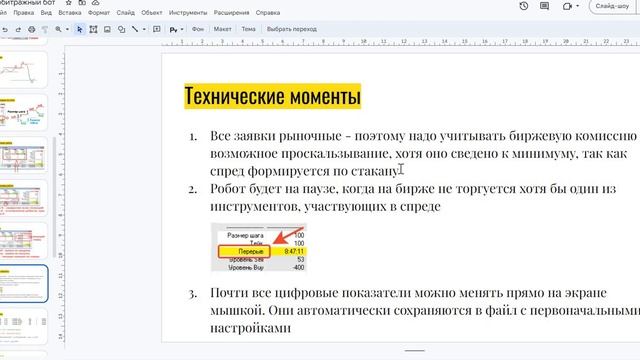
Task: Click Выбрать переход transition button
Action: coord(292,29)
